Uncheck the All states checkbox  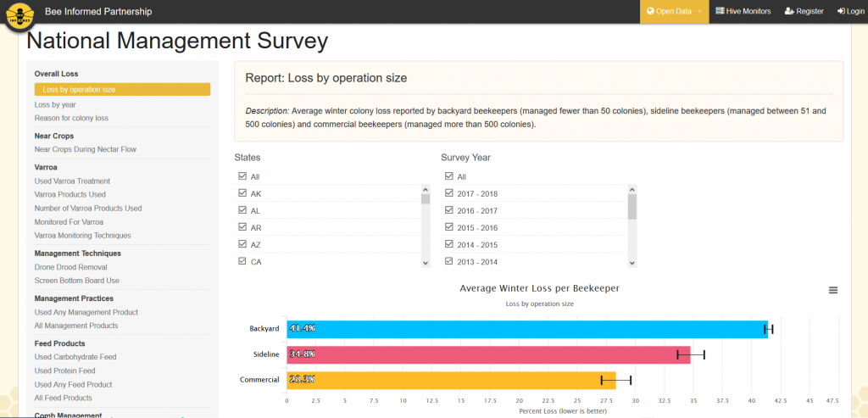tap(242, 176)
